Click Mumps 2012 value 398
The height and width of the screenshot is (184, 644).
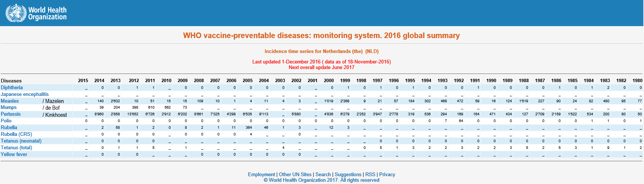pyautogui.click(x=135, y=107)
